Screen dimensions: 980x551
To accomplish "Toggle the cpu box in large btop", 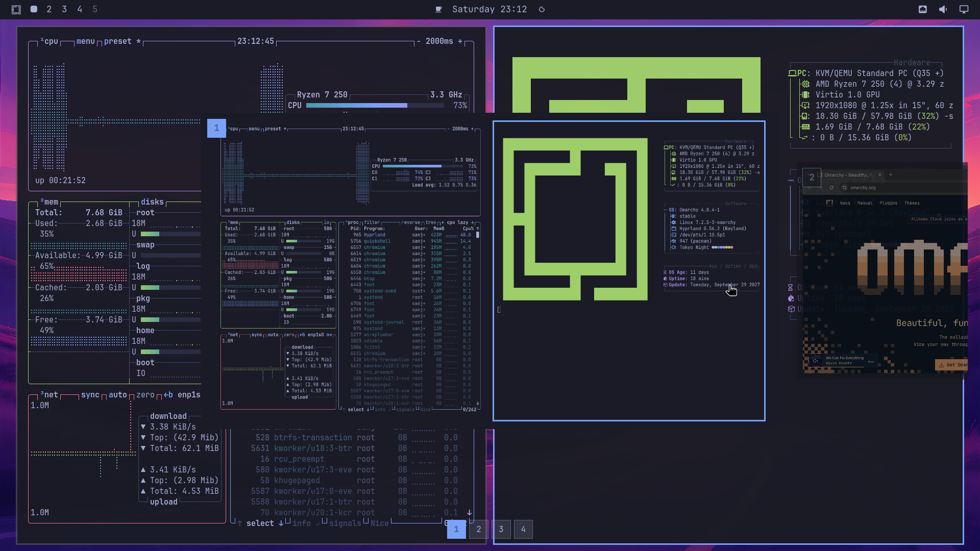I will [x=50, y=41].
